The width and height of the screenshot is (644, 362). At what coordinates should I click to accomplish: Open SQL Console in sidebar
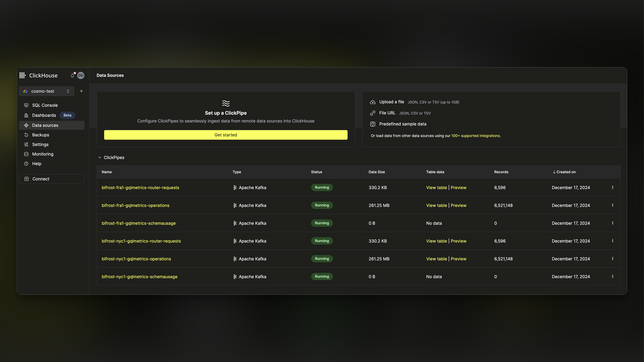(45, 105)
